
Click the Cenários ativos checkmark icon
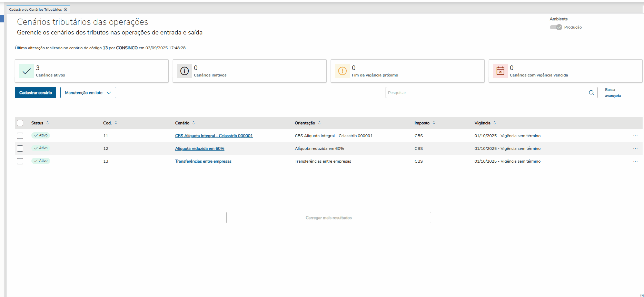click(27, 71)
